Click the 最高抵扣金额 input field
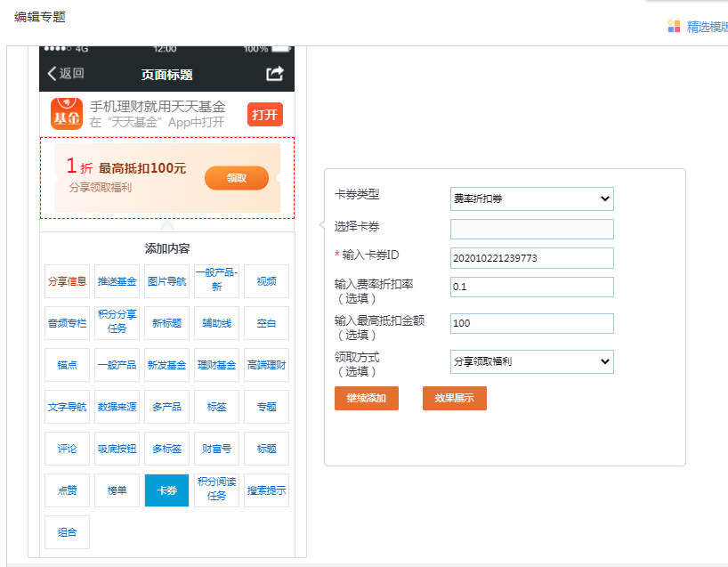 (x=531, y=323)
